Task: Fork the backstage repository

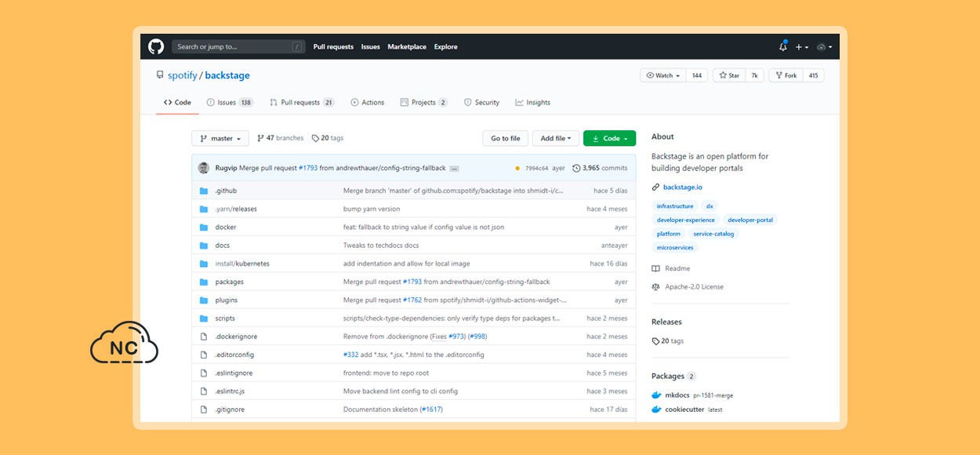Action: pos(786,75)
